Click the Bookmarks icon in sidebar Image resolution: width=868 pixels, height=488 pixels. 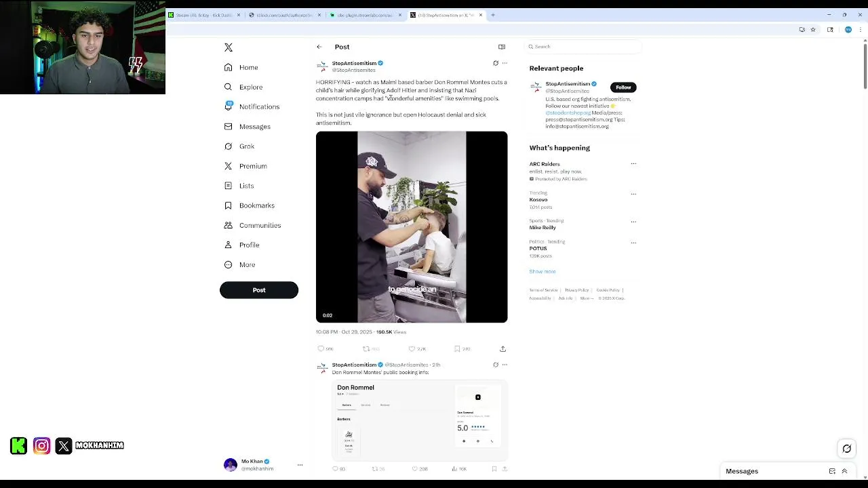(x=229, y=205)
